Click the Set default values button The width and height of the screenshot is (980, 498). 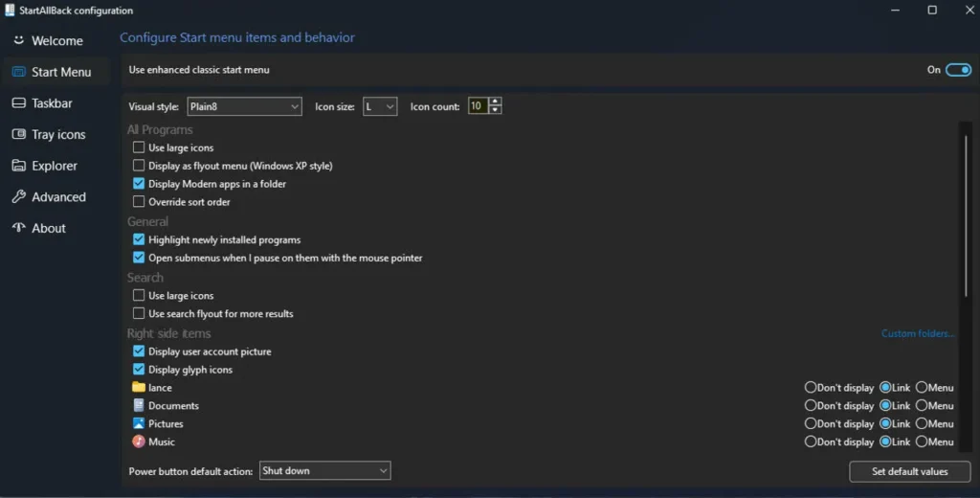click(x=909, y=471)
